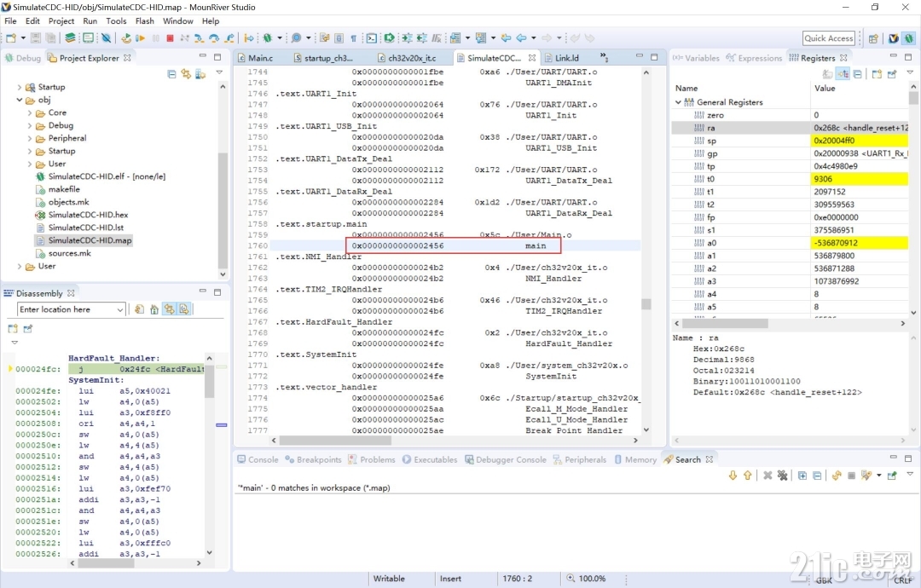Pin the Registers view to debug context
Image resolution: width=921 pixels, height=588 pixels.
(x=892, y=74)
